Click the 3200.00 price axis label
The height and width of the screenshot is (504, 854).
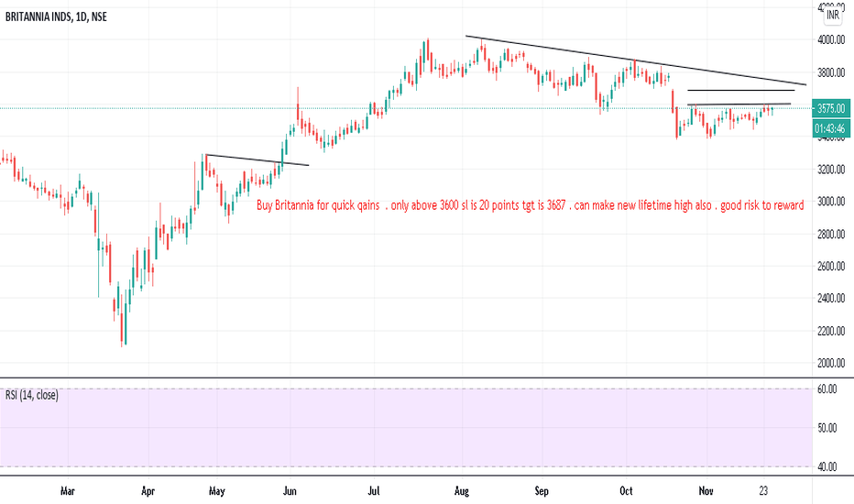[x=831, y=170]
